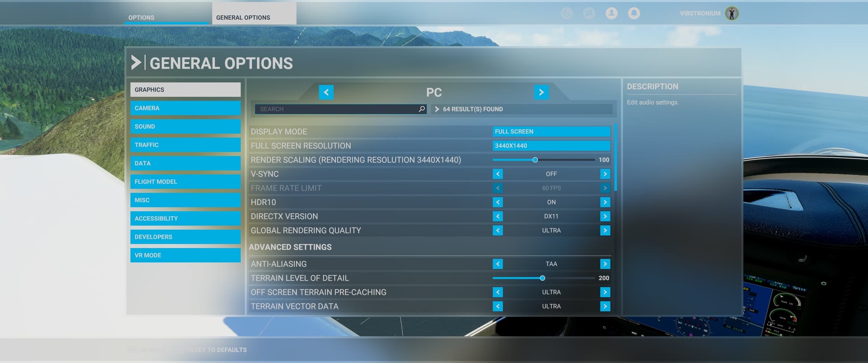Image resolution: width=868 pixels, height=363 pixels.
Task: Click the Global Rendering Quality label
Action: (x=306, y=230)
